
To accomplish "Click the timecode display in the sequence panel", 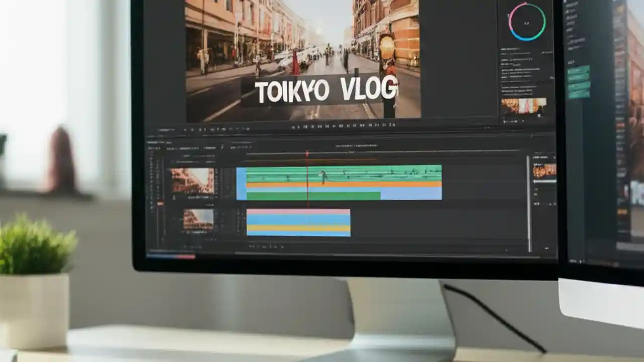I will point(153,148).
